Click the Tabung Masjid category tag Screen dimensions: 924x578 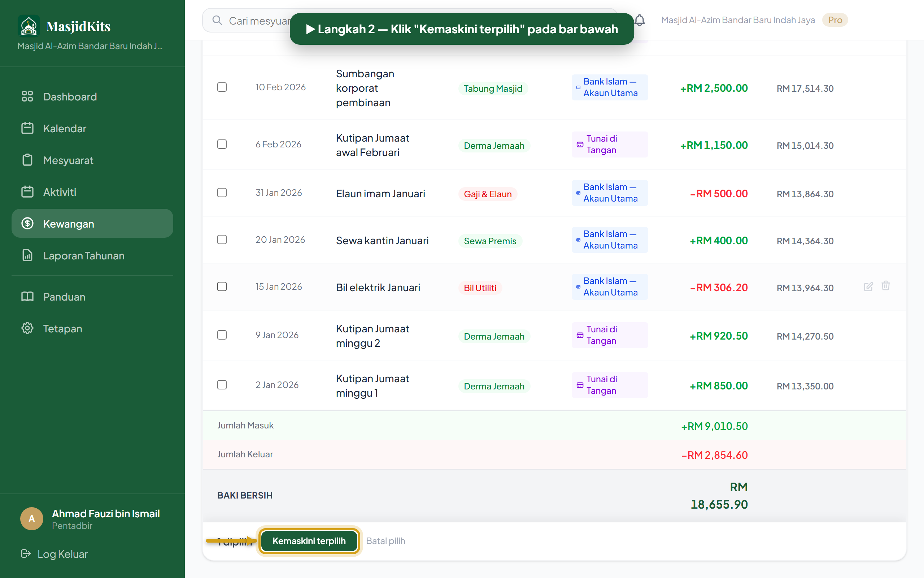click(x=493, y=88)
